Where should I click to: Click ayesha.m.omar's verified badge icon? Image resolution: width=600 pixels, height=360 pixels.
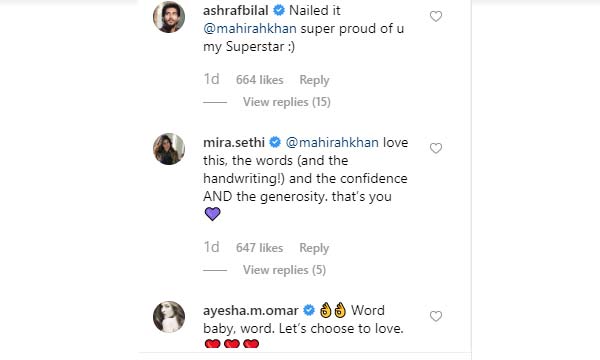pyautogui.click(x=309, y=310)
